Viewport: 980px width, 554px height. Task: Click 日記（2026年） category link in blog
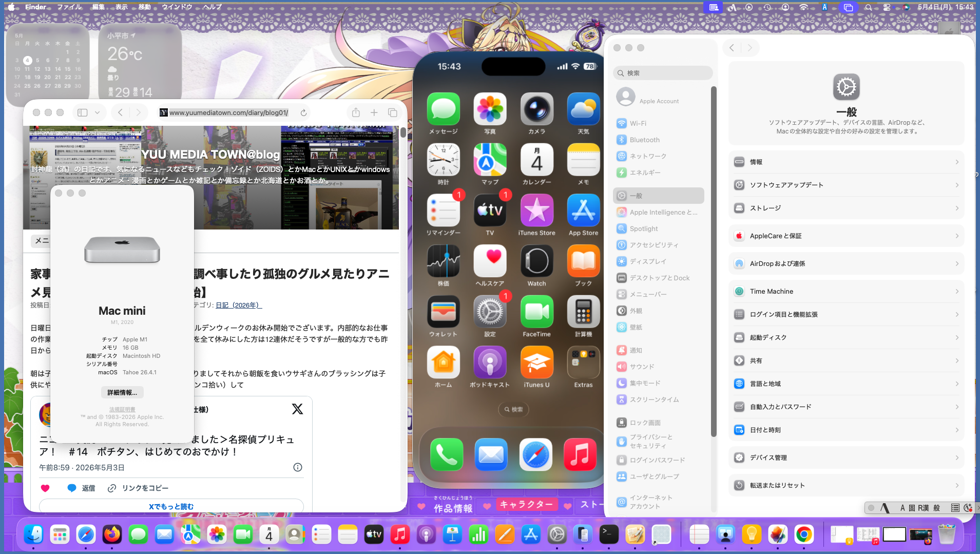pos(239,305)
